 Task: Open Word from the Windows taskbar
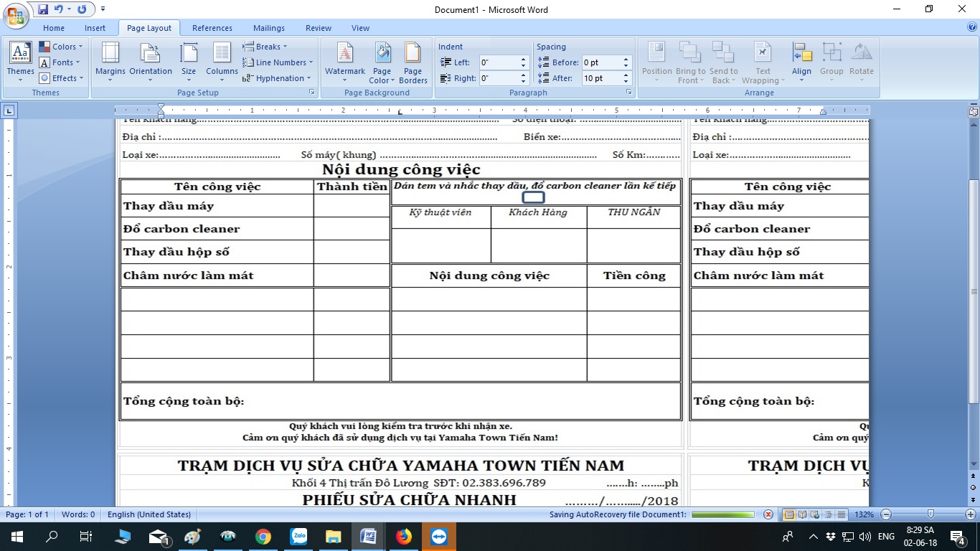tap(369, 537)
